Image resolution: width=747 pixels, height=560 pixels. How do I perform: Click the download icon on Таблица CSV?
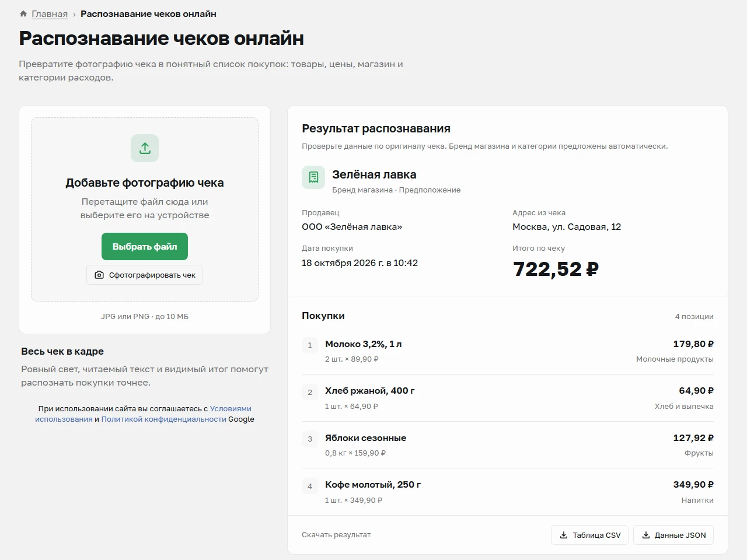[564, 535]
